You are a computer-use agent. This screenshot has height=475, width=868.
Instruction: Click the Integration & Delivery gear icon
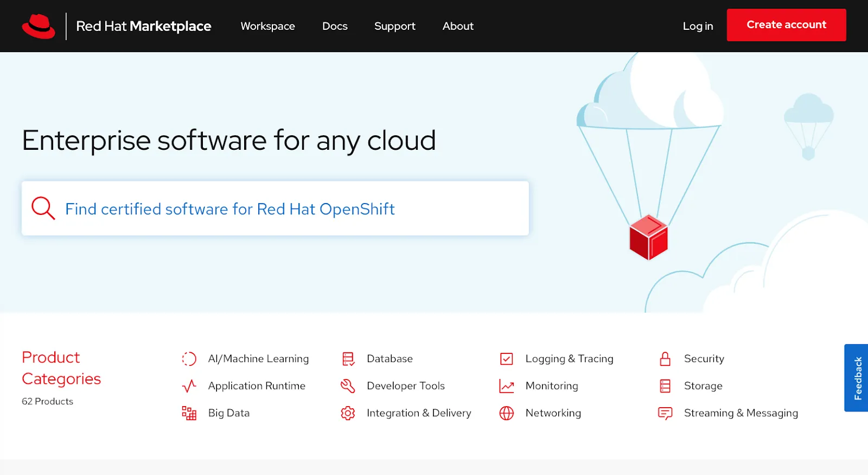348,413
